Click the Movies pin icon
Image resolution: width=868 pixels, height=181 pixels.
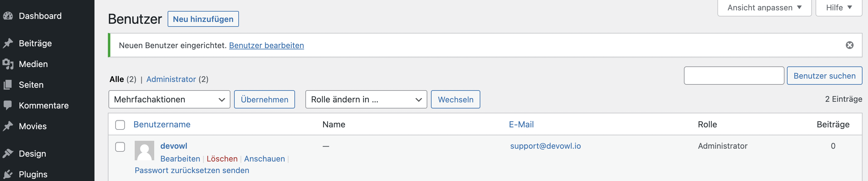(8, 126)
